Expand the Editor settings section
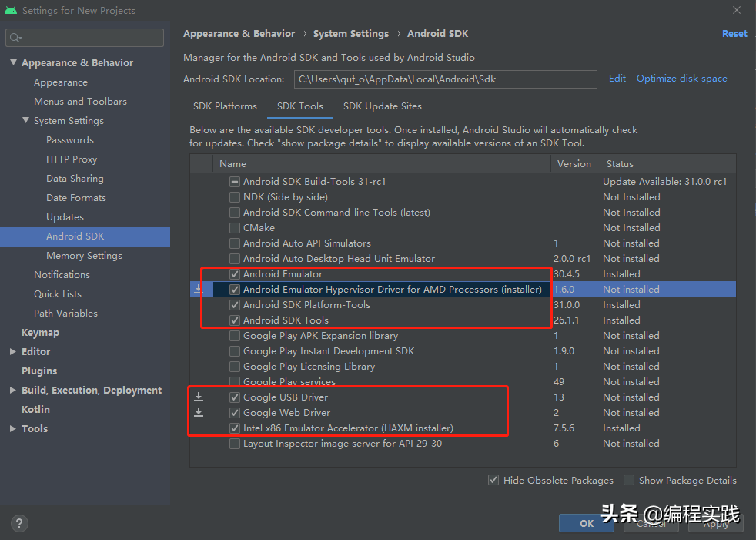 click(13, 351)
